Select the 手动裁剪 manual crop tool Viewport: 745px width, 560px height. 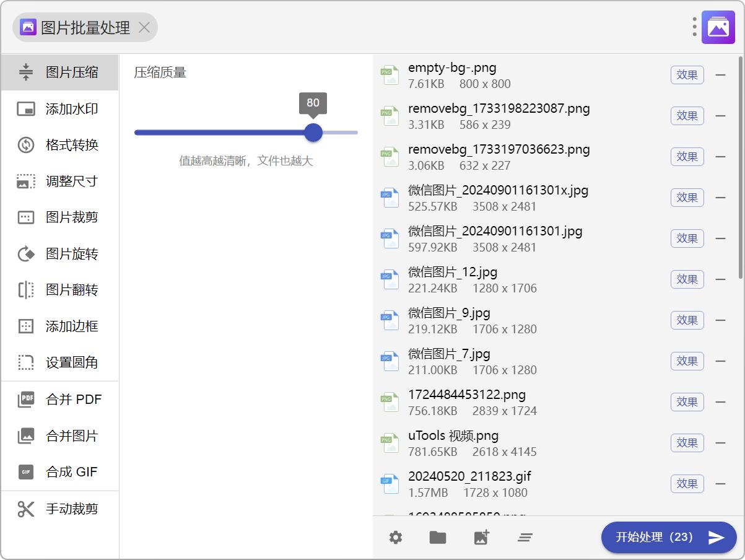[x=60, y=508]
